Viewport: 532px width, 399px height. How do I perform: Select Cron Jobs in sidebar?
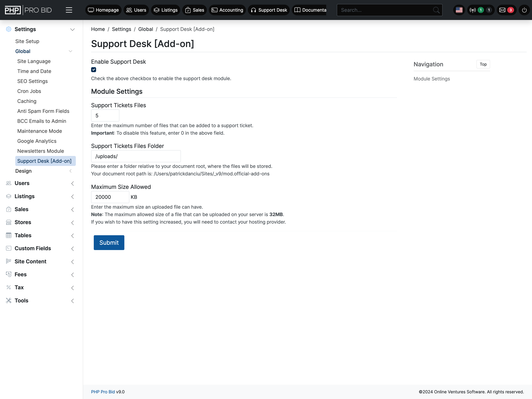click(29, 91)
